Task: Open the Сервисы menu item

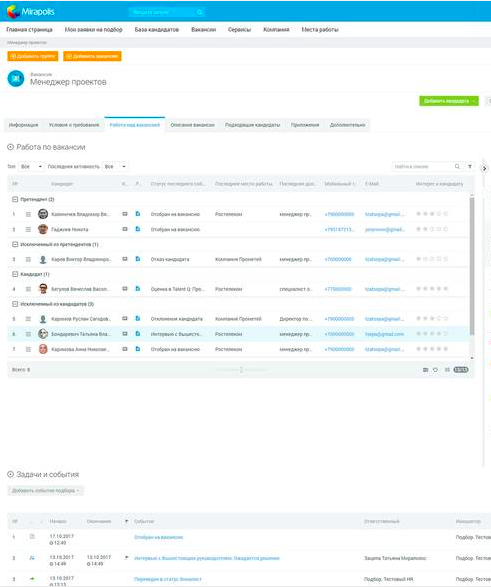Action: (240, 30)
